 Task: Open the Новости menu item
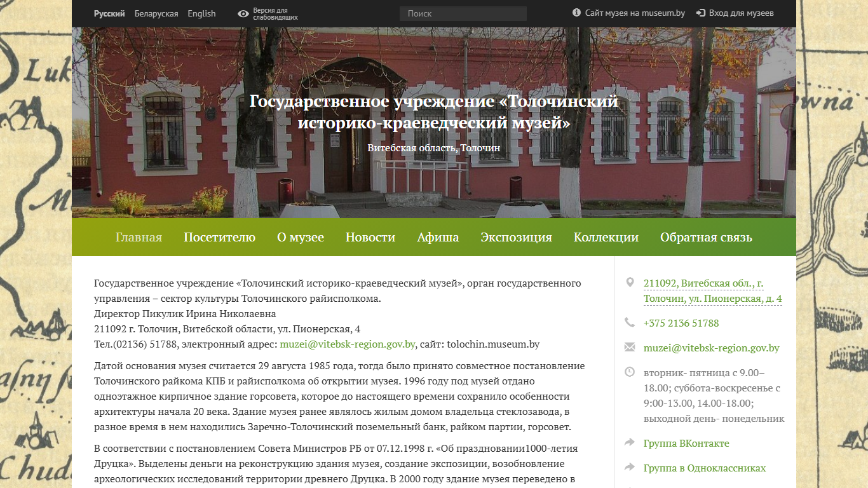click(x=370, y=237)
